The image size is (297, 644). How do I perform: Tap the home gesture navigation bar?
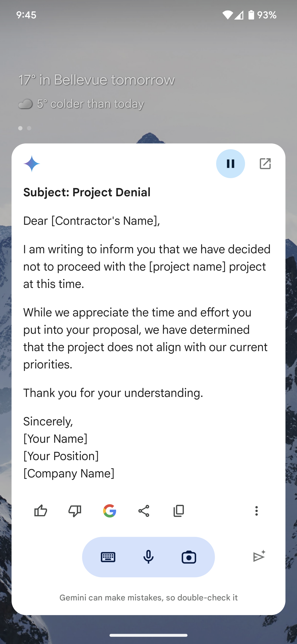tap(148, 635)
